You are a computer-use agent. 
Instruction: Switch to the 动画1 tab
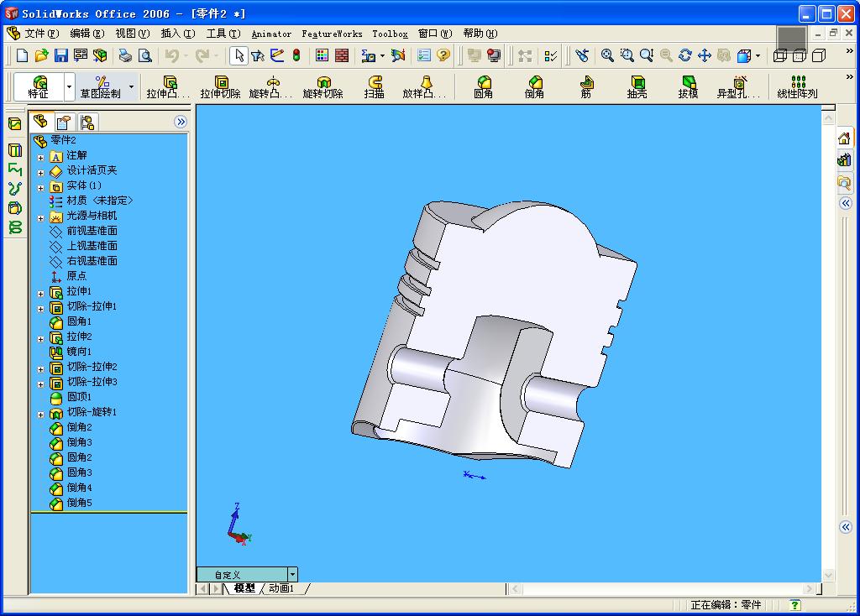[x=281, y=588]
